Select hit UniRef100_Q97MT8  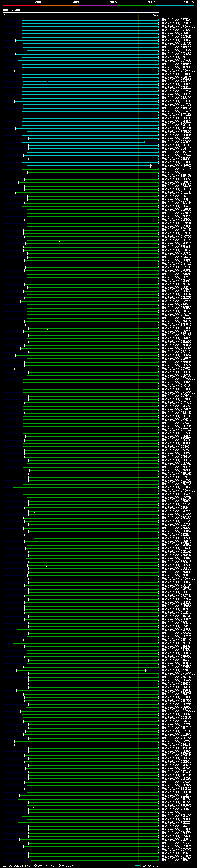pos(176,213)
